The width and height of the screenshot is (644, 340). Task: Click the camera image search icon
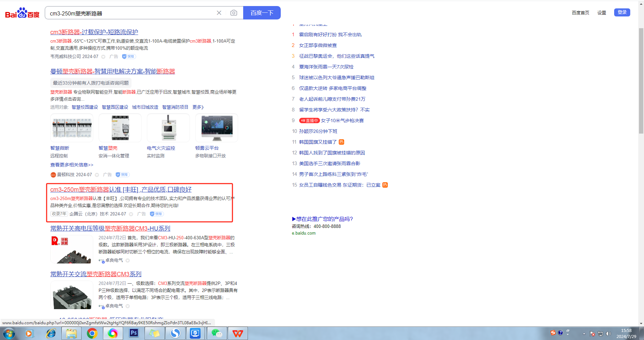[234, 13]
